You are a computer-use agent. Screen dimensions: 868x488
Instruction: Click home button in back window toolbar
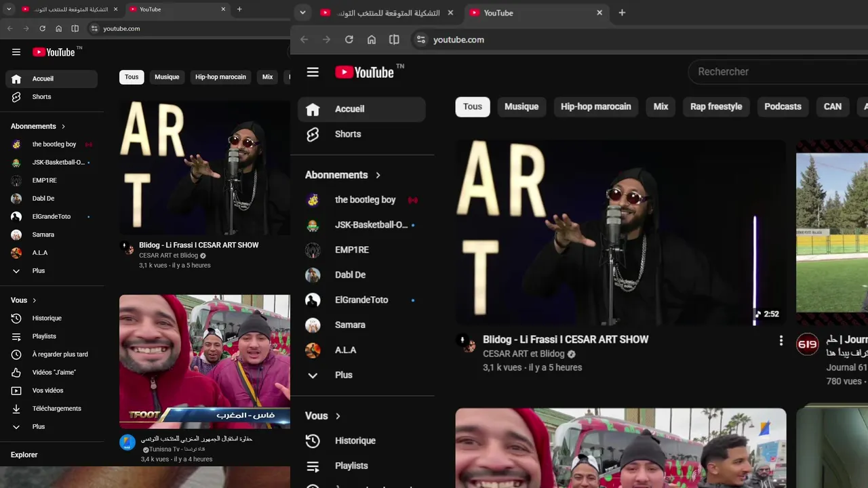tap(58, 28)
